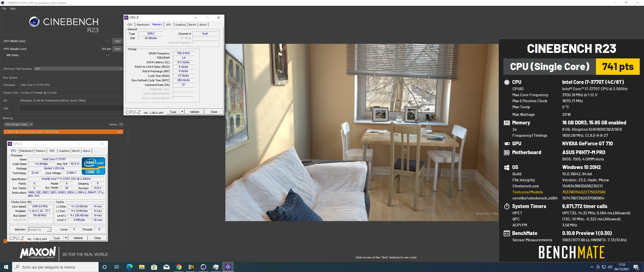This screenshot has height=272, width=644.
Task: Click the GPU card icon in BenchMate panel
Action: [x=507, y=144]
